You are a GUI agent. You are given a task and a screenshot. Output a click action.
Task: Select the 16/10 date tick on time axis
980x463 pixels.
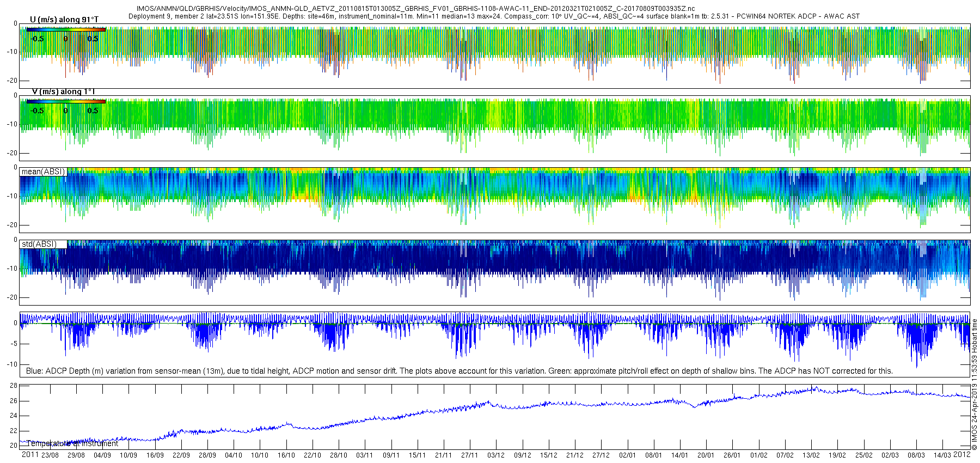[286, 455]
